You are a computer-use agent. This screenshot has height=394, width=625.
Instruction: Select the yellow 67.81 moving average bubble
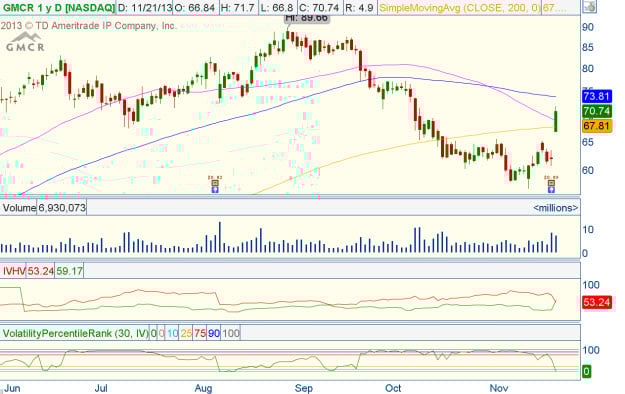(x=597, y=126)
